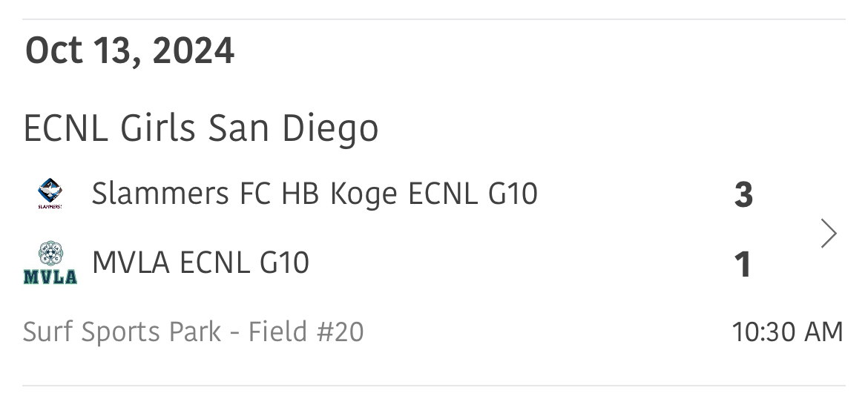868x399 pixels.
Task: Open the ECNL Girls San Diego league heading
Action: (x=201, y=128)
